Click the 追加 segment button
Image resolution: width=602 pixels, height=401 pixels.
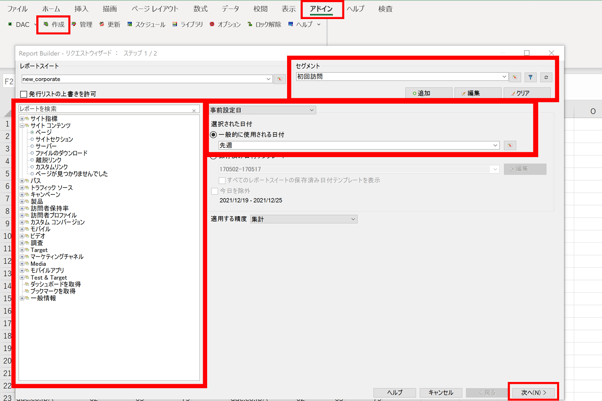429,93
